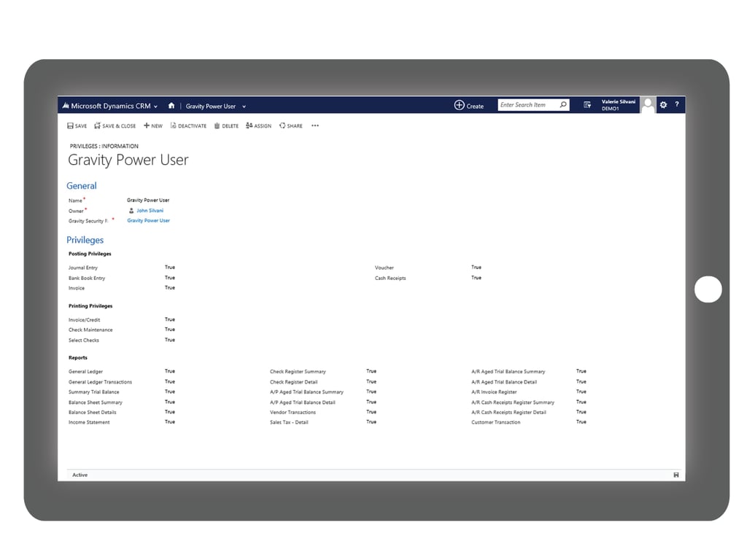This screenshot has width=747, height=560.
Task: Create a New record
Action: (153, 125)
